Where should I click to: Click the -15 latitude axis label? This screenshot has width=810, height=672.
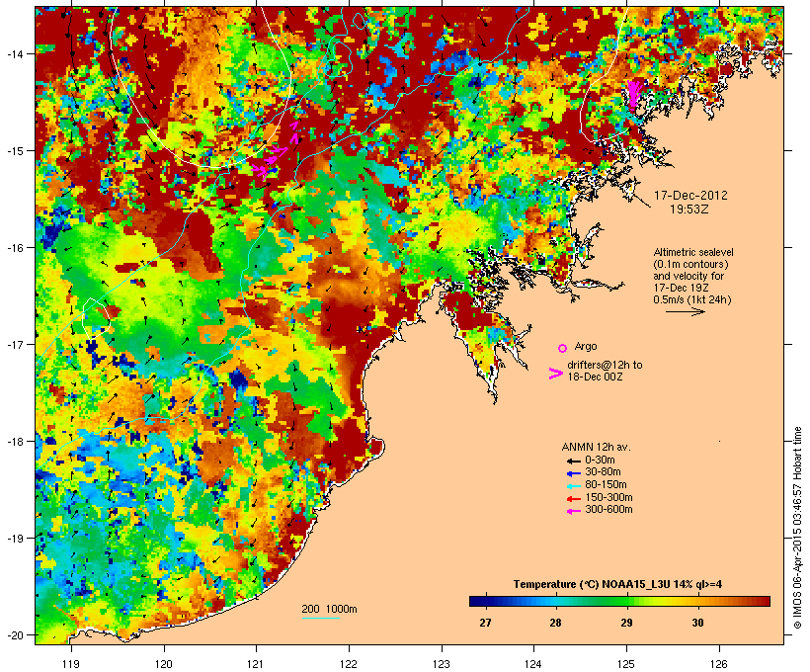(x=14, y=151)
